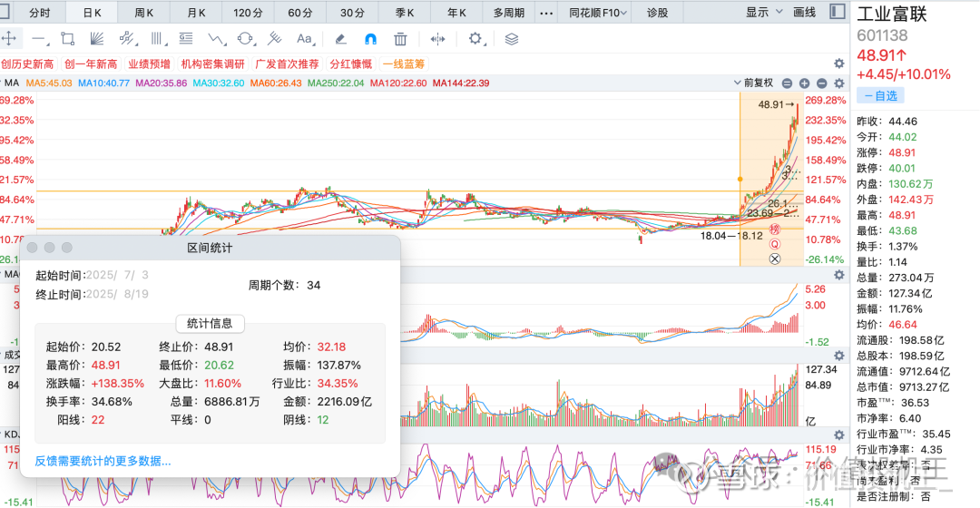Open the 多周期 multi-period view

[x=509, y=13]
